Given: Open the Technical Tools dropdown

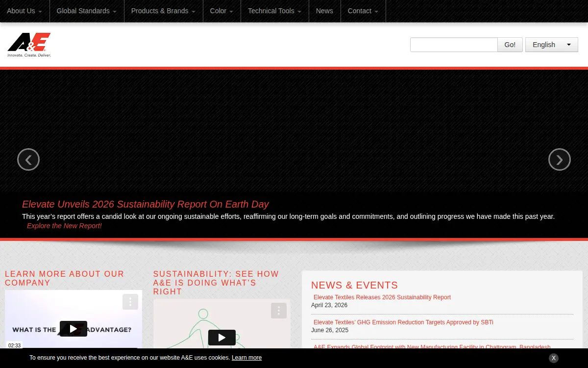Looking at the screenshot, I should click(x=274, y=11).
